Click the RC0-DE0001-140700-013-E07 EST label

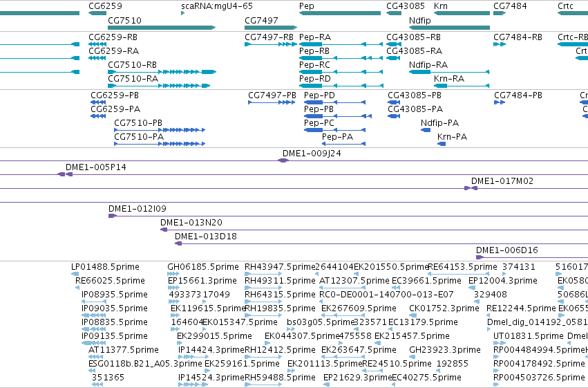click(x=386, y=295)
